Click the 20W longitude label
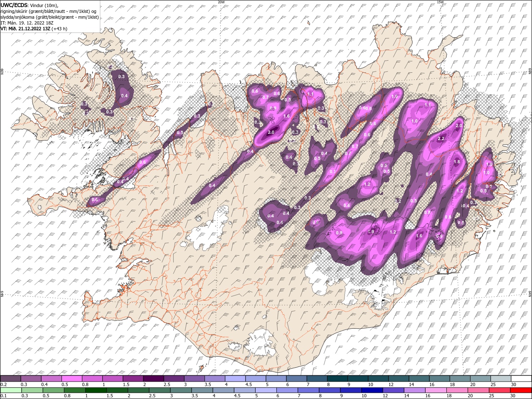 [221, 2]
